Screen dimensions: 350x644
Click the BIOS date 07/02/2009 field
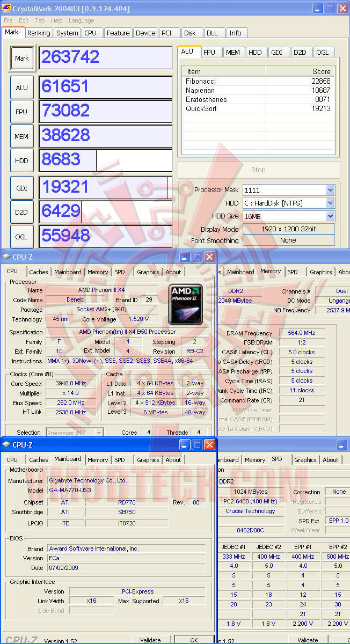126,567
